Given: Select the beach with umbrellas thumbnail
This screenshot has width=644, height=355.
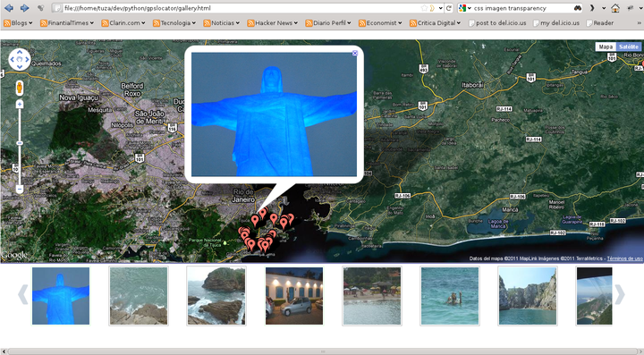Looking at the screenshot, I should coord(372,296).
